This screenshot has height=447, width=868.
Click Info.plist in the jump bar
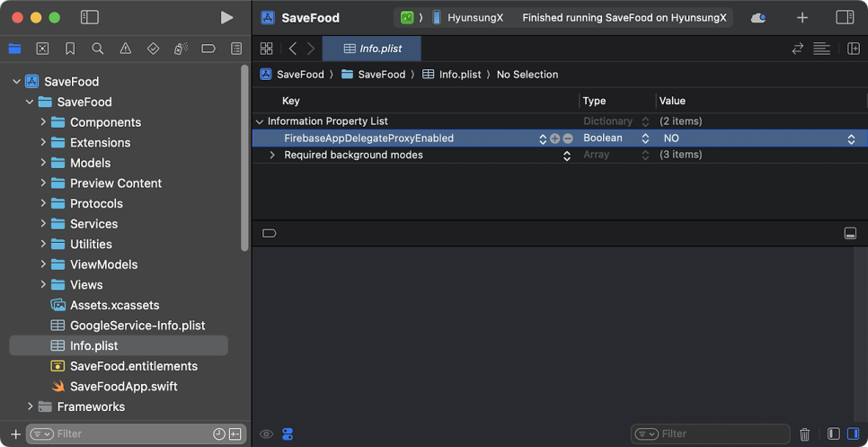452,75
